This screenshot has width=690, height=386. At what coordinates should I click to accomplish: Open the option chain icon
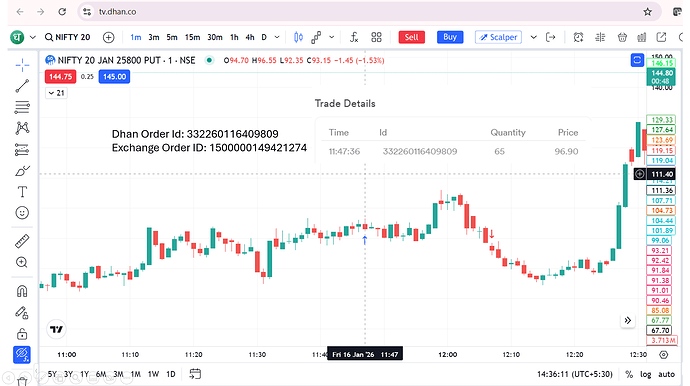coord(600,37)
